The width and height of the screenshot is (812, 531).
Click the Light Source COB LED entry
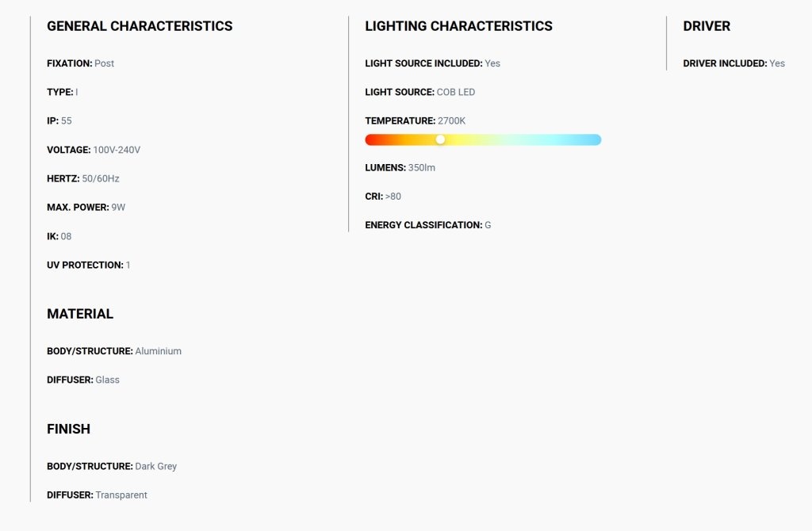point(420,92)
